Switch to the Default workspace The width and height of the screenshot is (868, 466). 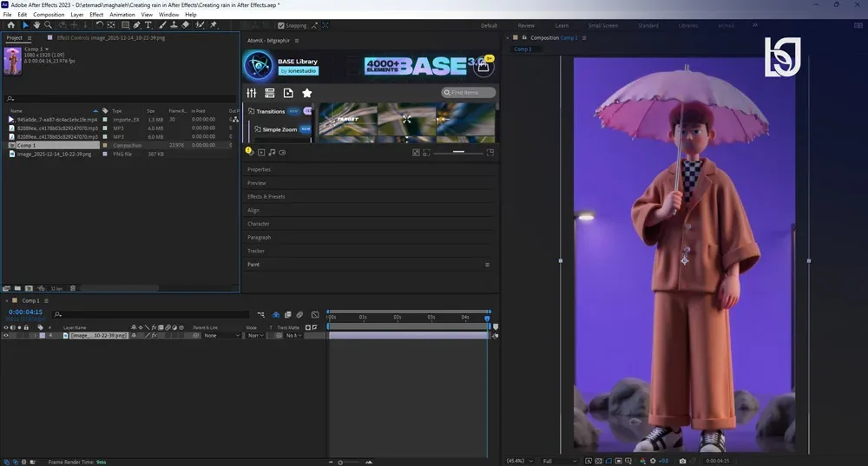tap(489, 25)
